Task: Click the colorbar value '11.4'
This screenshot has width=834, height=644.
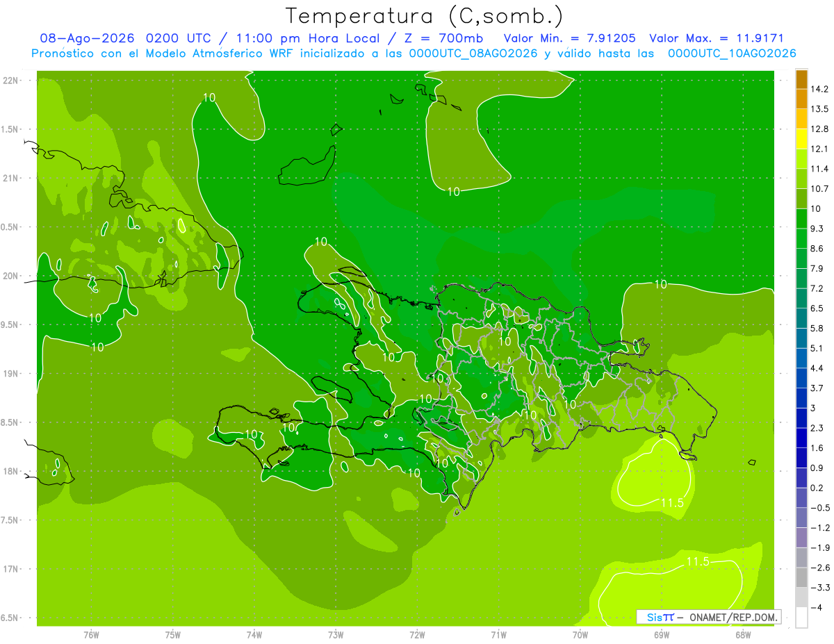Action: 820,169
